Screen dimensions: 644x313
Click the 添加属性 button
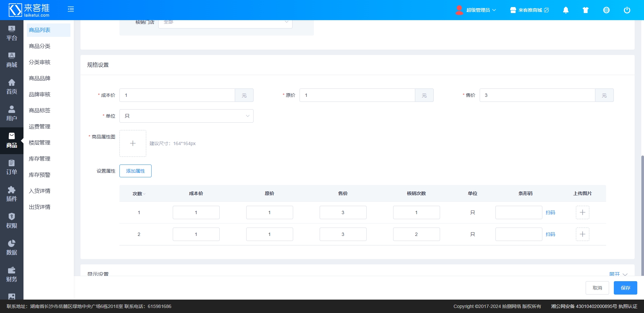[x=135, y=171]
